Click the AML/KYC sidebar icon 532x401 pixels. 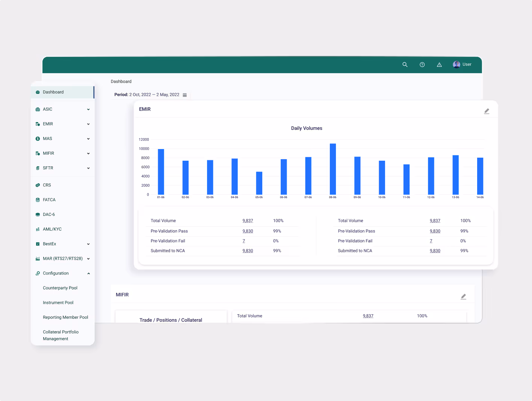pyautogui.click(x=38, y=229)
